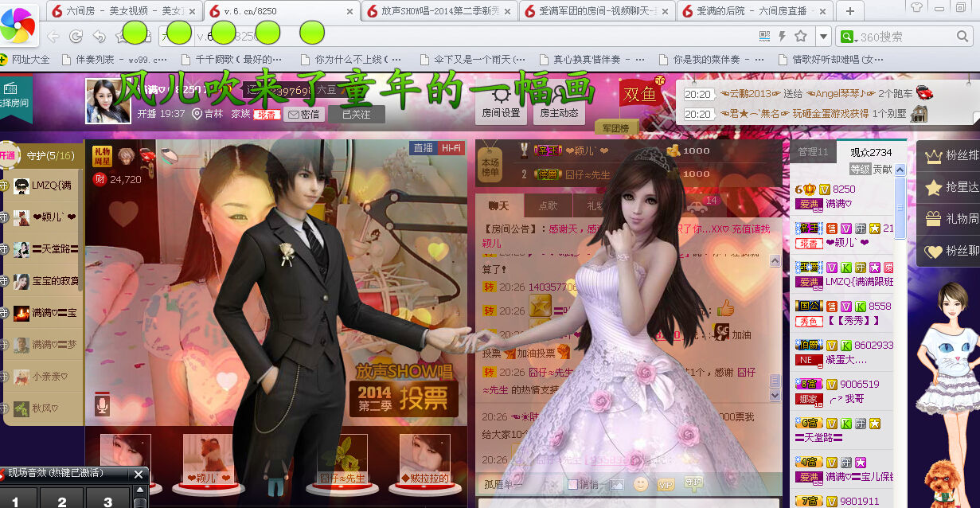Click the chat scrollbar down arrow

775,395
